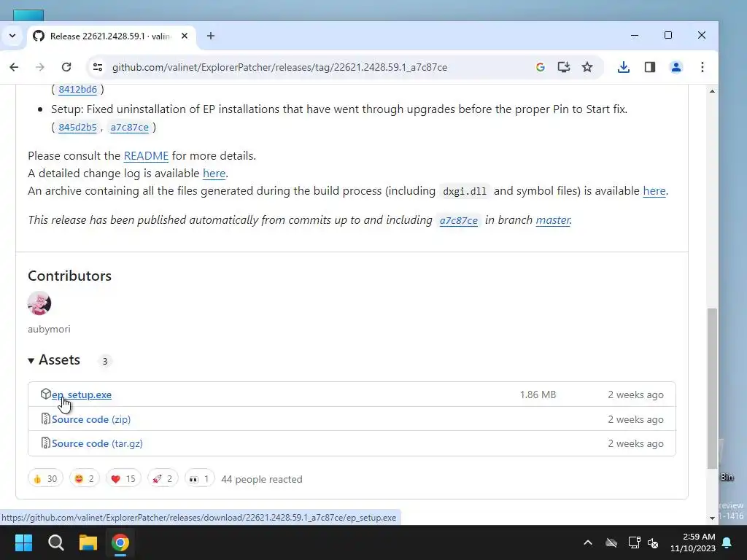Open the clock showing 2:59 AM
The image size is (747, 560).
(693, 542)
